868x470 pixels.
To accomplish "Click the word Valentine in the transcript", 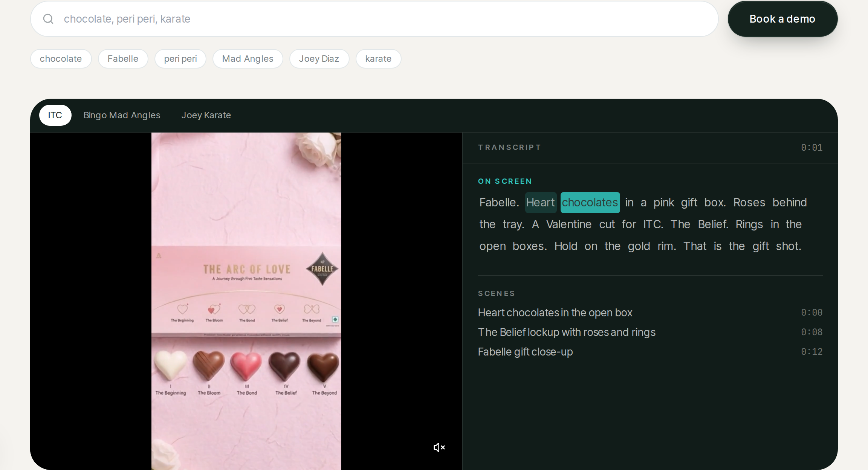I will click(569, 224).
